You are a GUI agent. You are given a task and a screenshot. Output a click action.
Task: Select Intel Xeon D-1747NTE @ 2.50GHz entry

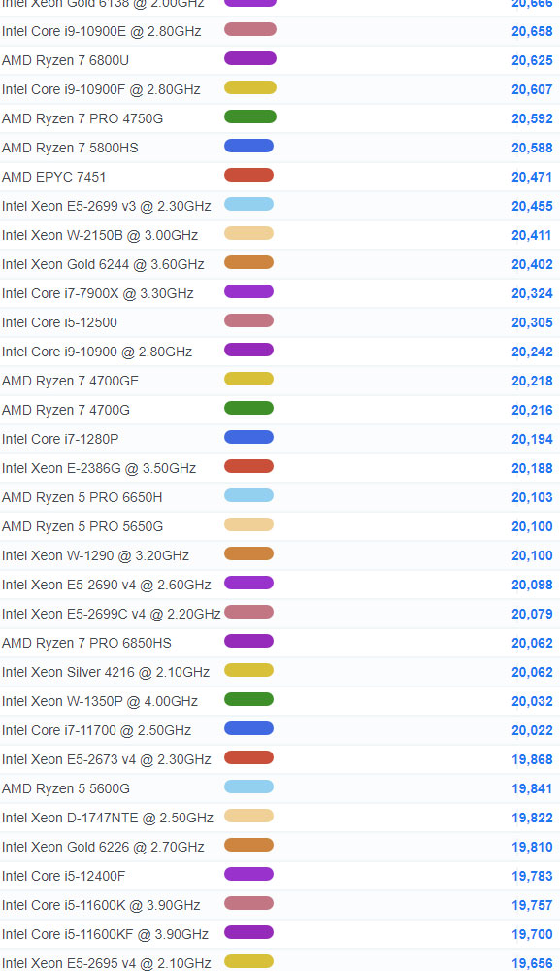[108, 817]
